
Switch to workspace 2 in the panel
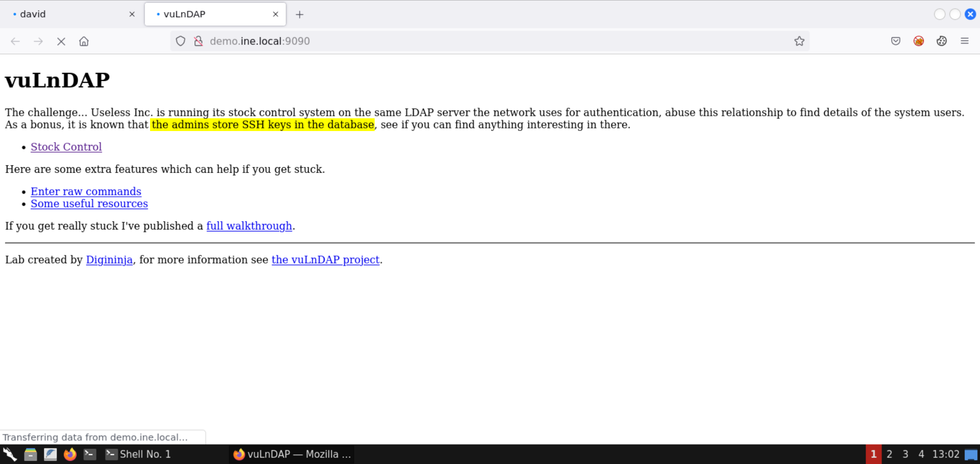890,454
